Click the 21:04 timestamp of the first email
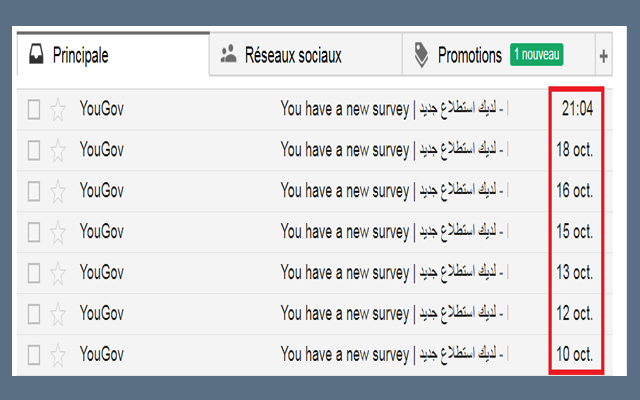This screenshot has height=400, width=640. click(577, 110)
